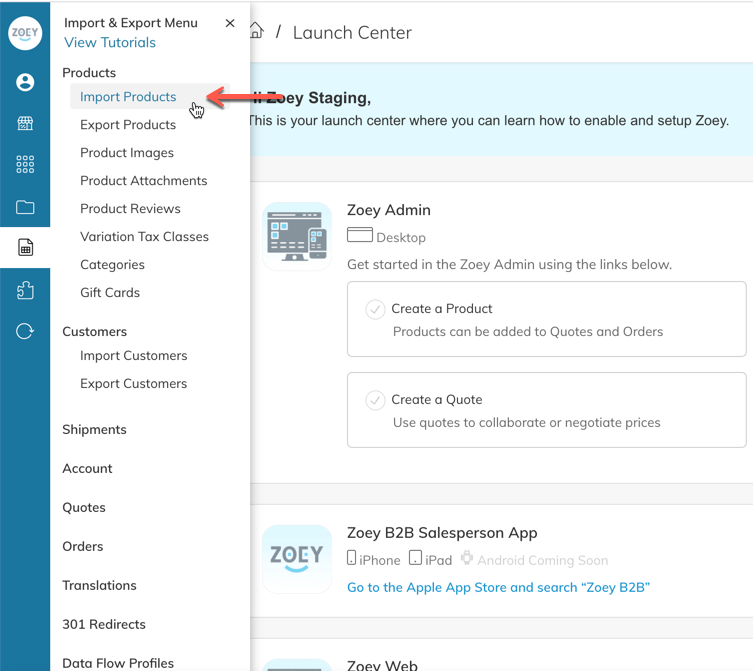
Task: Open Categories menu item
Action: [x=112, y=265]
